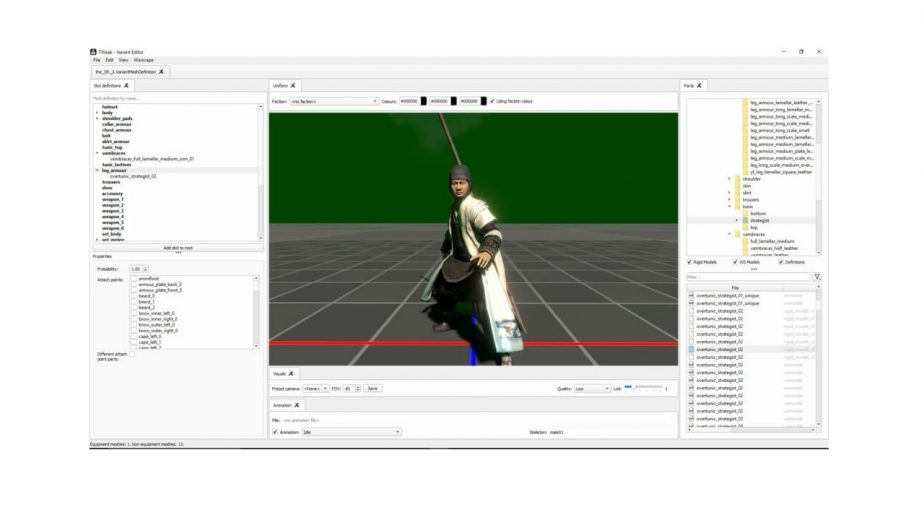
Task: Collapse the vambraces slot in slot definitions
Action: [97, 153]
